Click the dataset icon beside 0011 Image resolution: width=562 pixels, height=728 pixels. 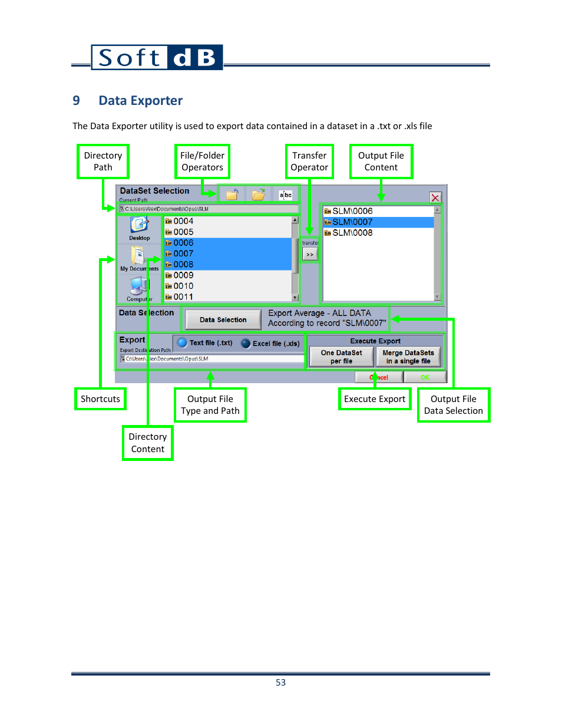[x=168, y=297]
